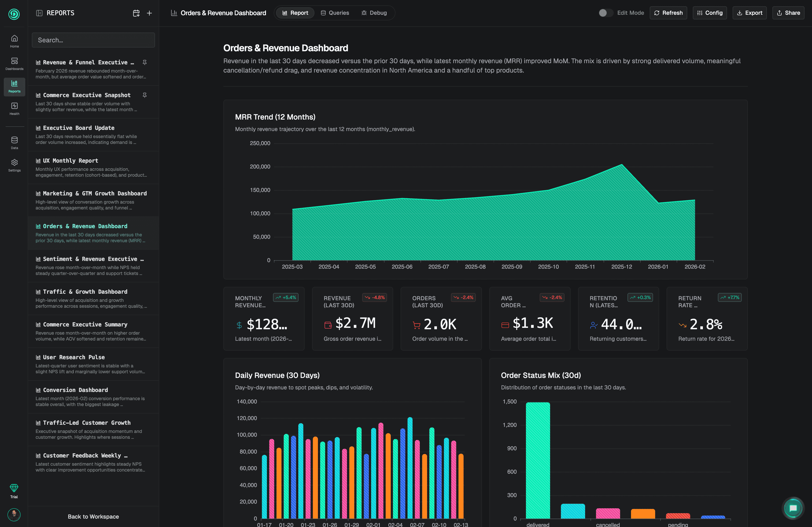Click the plus icon to add report

(149, 13)
